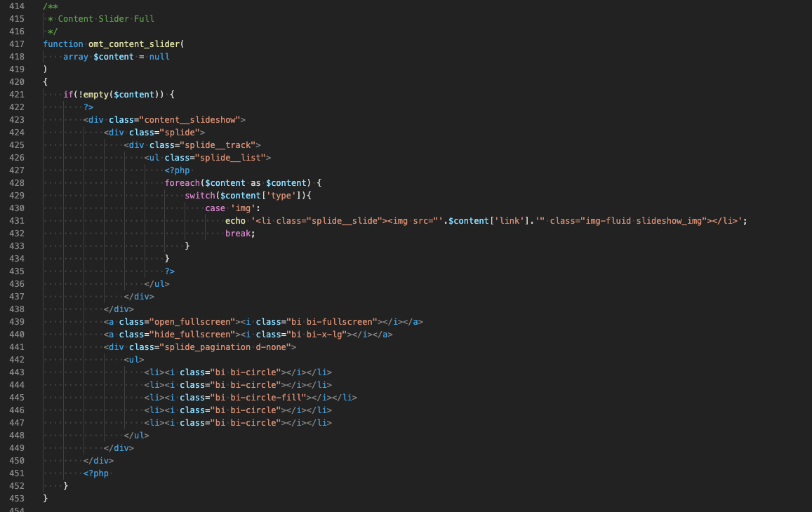
Task: Click the switch keyword on line 429
Action: click(x=200, y=196)
